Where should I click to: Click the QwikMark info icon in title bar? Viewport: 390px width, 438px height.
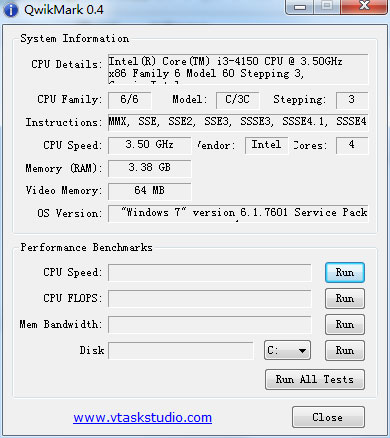point(10,10)
